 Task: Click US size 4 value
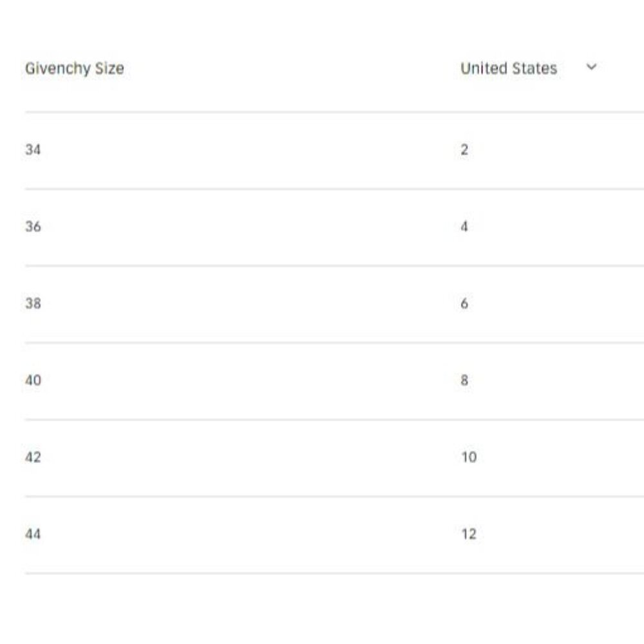464,227
